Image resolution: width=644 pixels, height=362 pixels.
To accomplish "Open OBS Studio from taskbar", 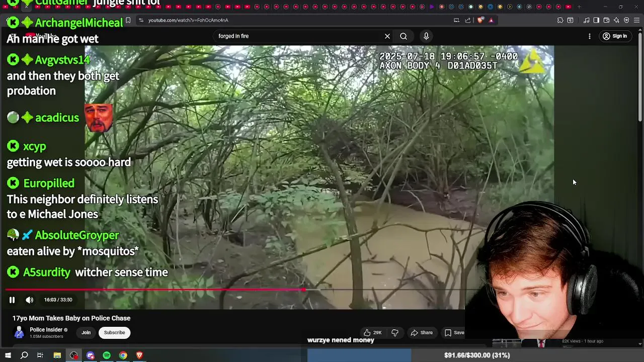I will click(x=74, y=355).
